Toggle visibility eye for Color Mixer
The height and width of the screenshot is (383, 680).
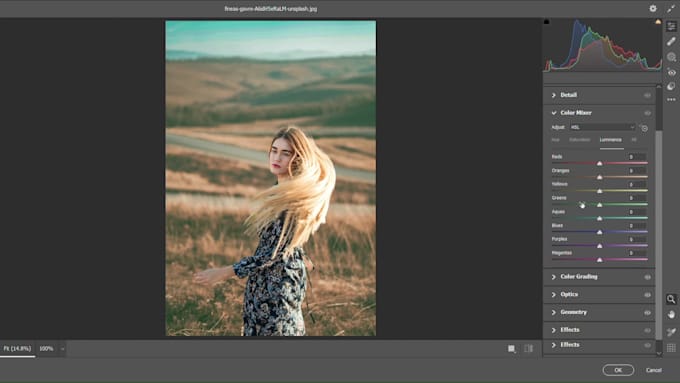click(647, 113)
